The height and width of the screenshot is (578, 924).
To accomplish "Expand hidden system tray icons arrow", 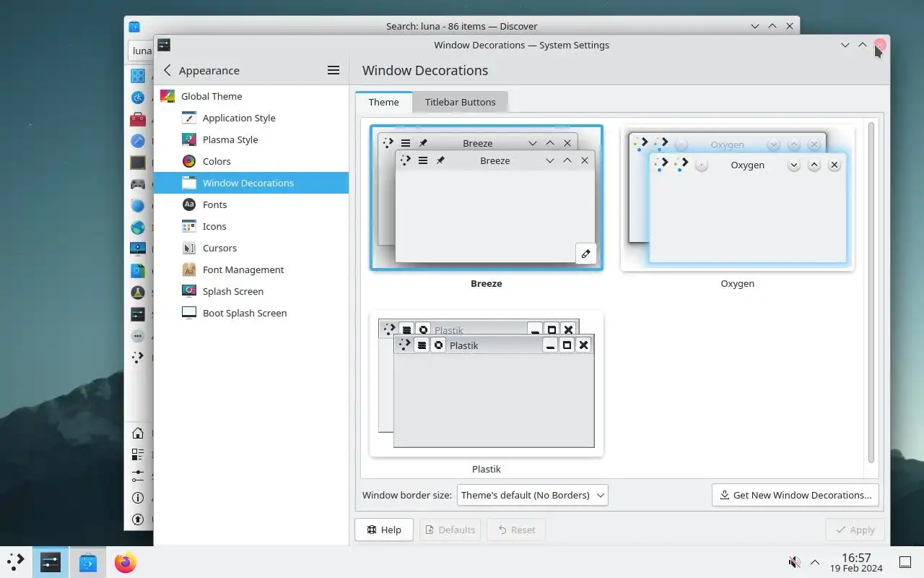I will click(815, 562).
